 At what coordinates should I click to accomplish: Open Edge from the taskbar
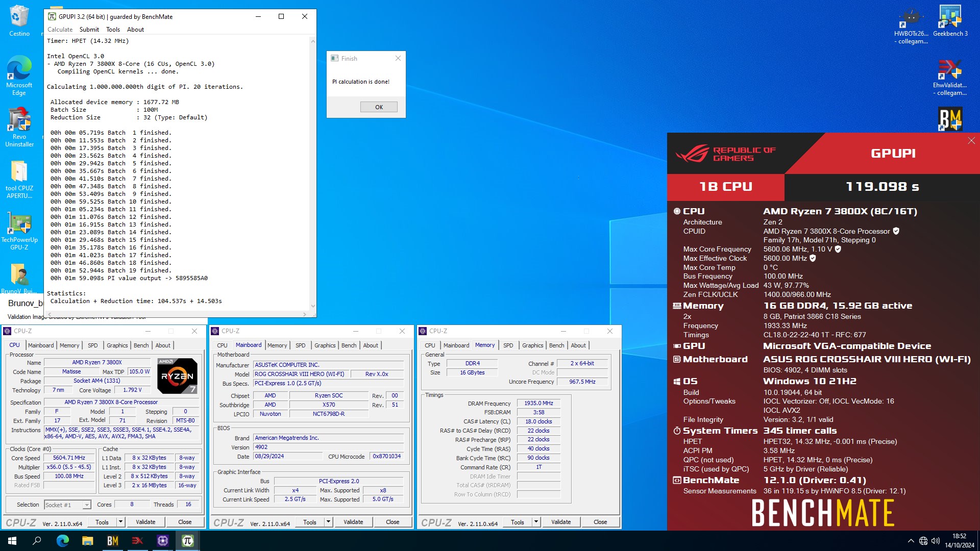pyautogui.click(x=62, y=541)
